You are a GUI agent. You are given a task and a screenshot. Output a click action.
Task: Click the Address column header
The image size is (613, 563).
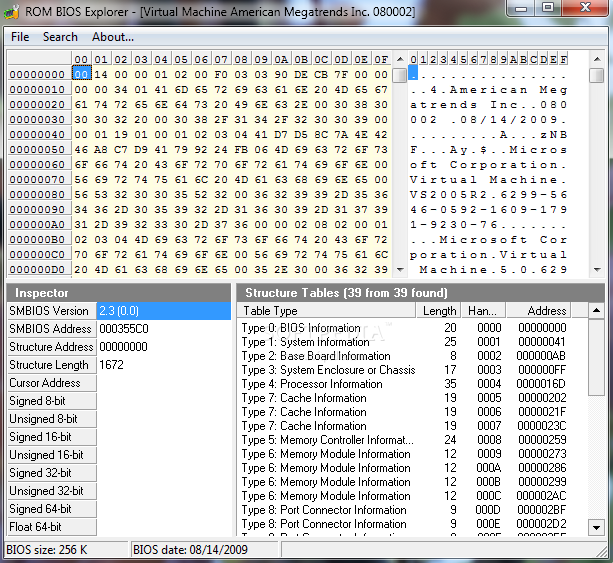tap(539, 311)
